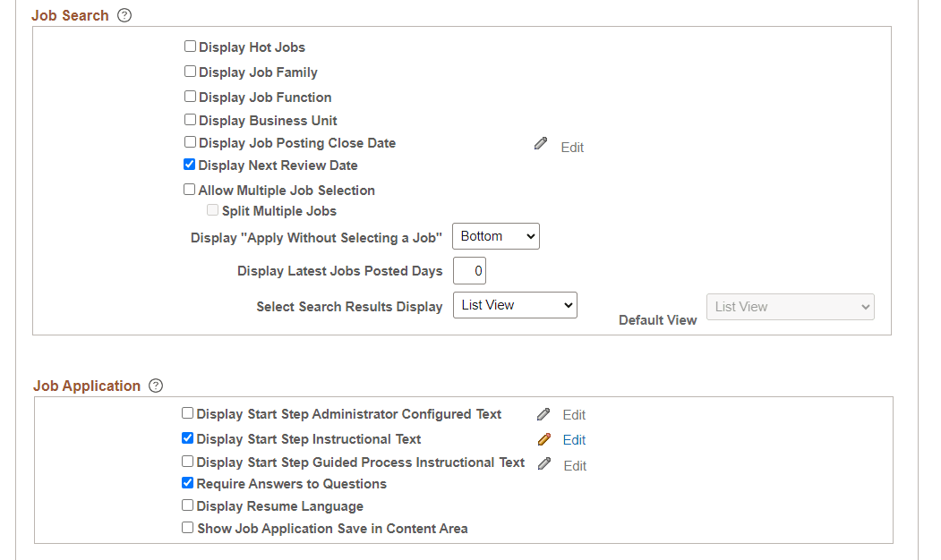Enable Display Hot Jobs checkbox
Screen dimensions: 941x560
tap(190, 47)
